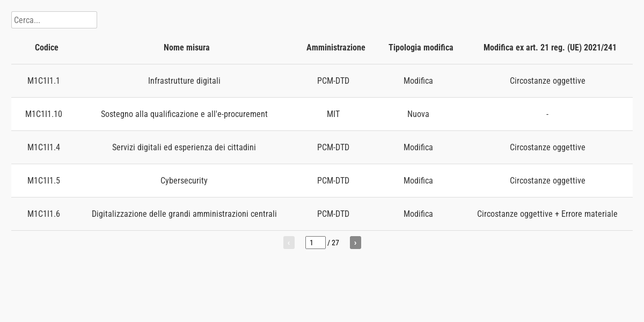
Task: Select the Cybersecurity measure row
Action: tap(322, 180)
